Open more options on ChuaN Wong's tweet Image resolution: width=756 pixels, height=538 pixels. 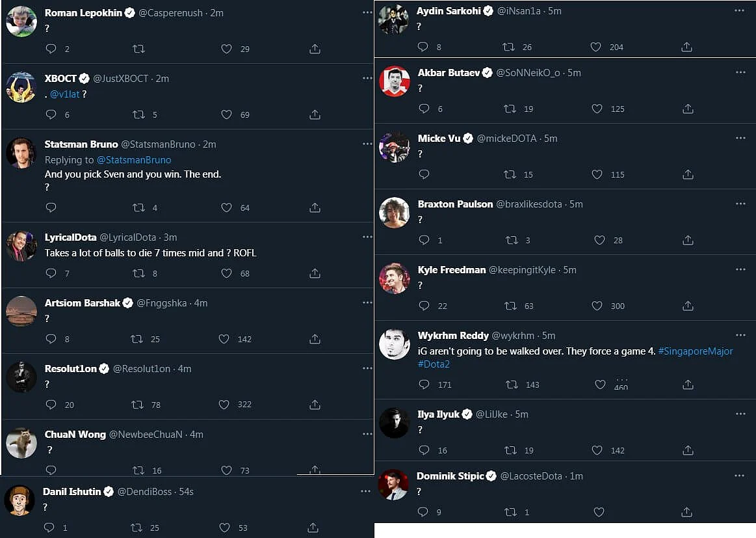[x=367, y=434]
